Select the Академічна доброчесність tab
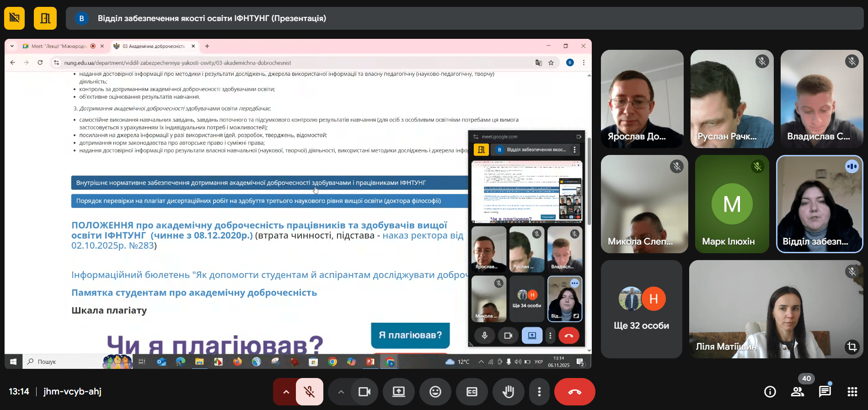Viewport: 868px width, 410px height. pyautogui.click(x=154, y=46)
